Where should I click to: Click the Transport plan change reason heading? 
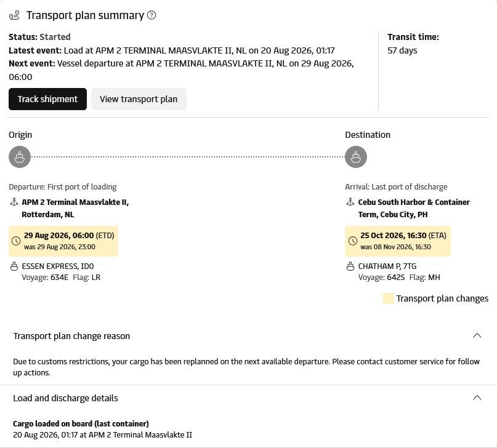(71, 336)
